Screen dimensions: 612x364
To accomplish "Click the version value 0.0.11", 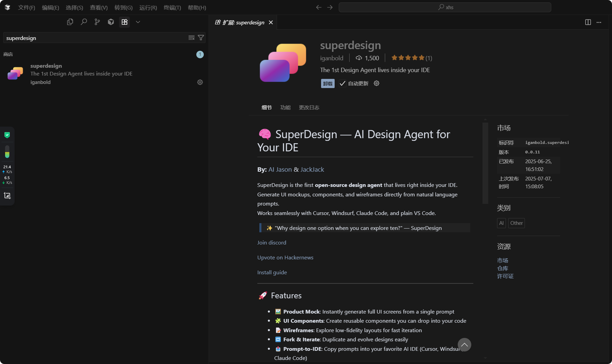I will tap(532, 152).
